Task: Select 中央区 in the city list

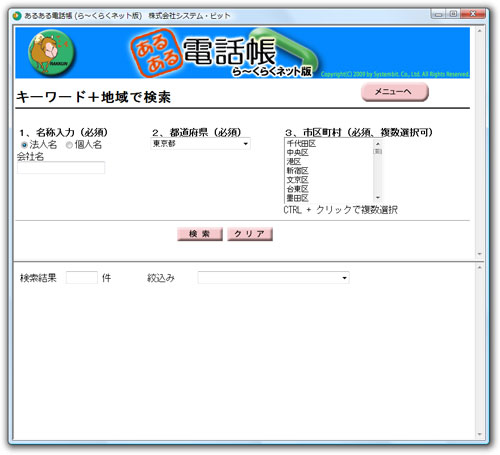Action: point(298,153)
